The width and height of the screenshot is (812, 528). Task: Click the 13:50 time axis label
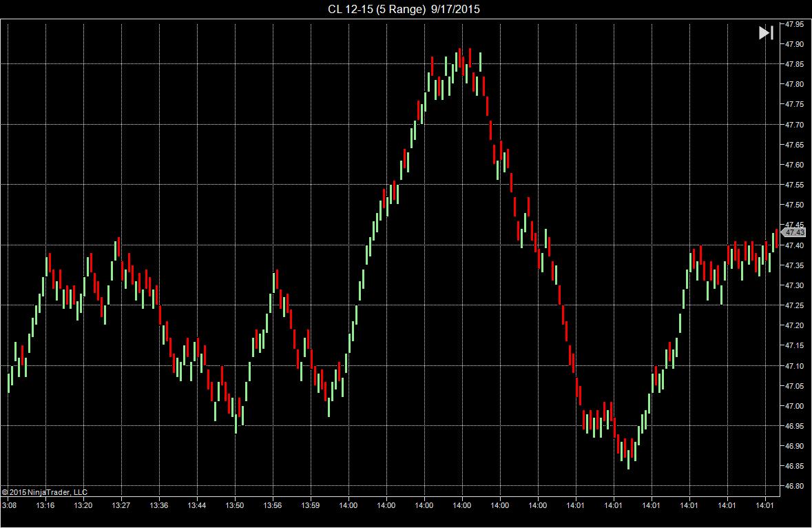[235, 505]
